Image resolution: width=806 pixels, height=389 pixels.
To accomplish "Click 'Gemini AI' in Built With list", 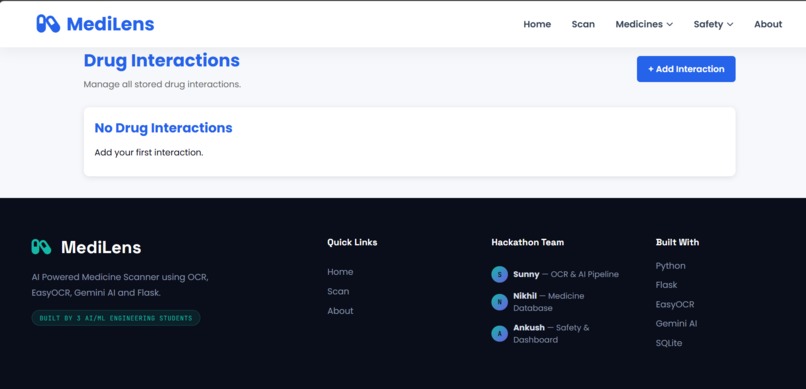I will coord(676,324).
